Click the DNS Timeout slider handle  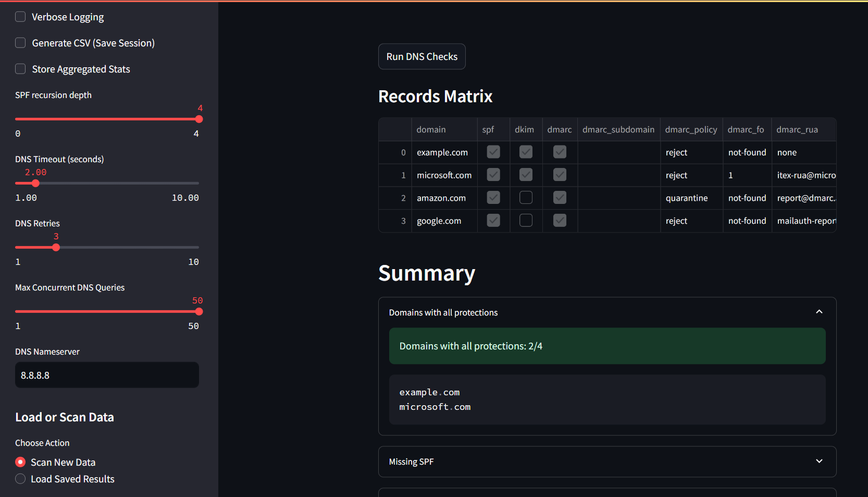[35, 183]
